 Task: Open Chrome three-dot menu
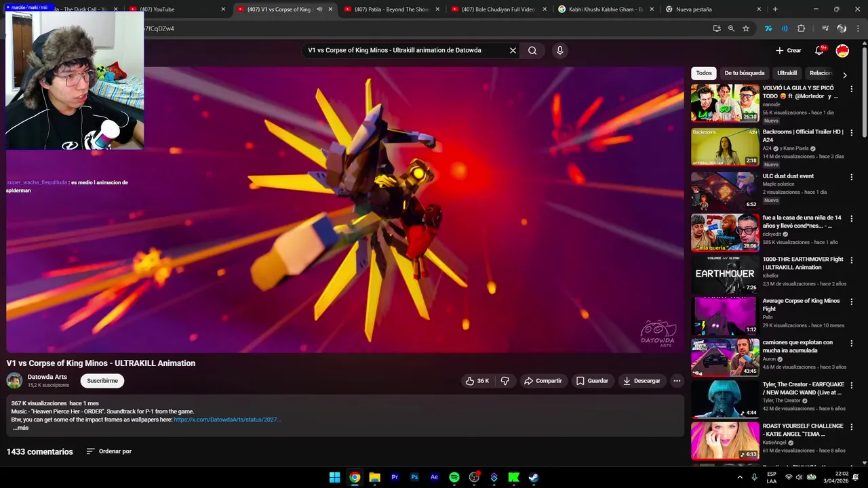click(x=858, y=28)
